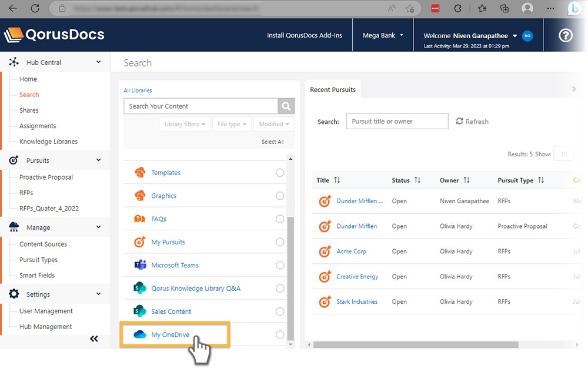Click the search magnifier button
The height and width of the screenshot is (369, 588).
[x=286, y=106]
